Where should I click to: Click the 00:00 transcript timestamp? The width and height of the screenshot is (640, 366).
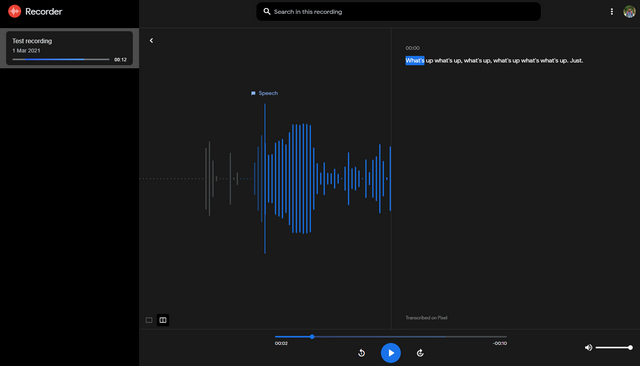tap(412, 48)
